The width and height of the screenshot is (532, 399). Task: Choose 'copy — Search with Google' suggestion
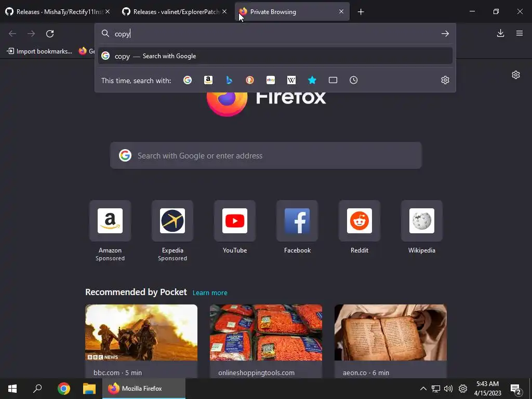(x=275, y=56)
